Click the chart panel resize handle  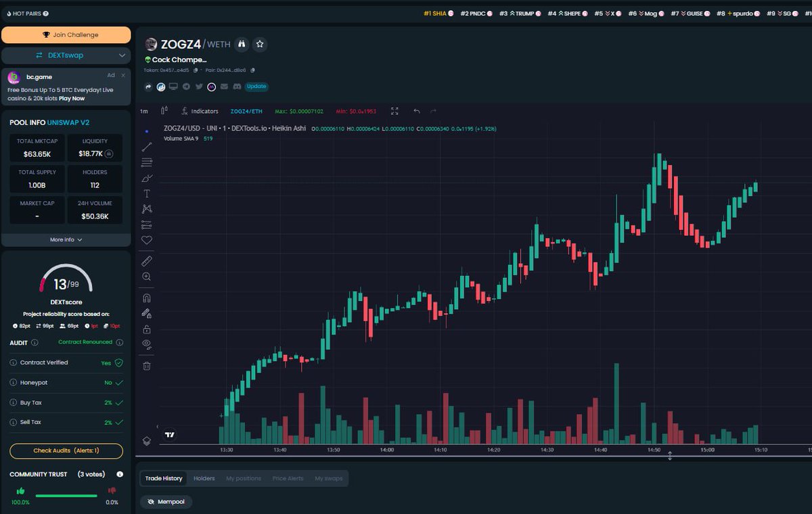point(670,456)
